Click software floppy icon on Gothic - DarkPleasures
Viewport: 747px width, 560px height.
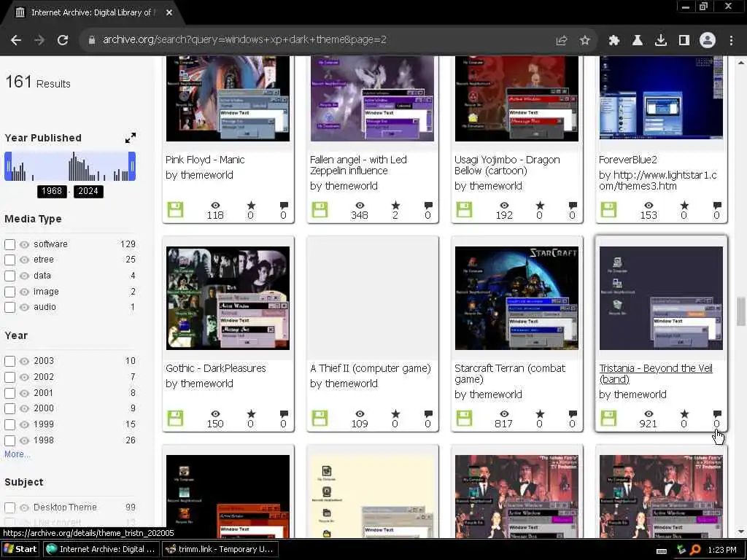[x=175, y=418]
